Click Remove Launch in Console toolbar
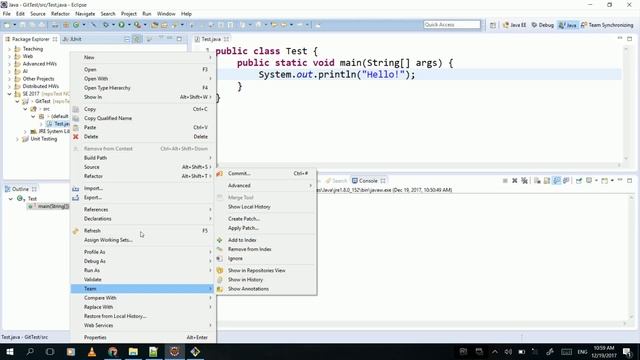 [515, 180]
